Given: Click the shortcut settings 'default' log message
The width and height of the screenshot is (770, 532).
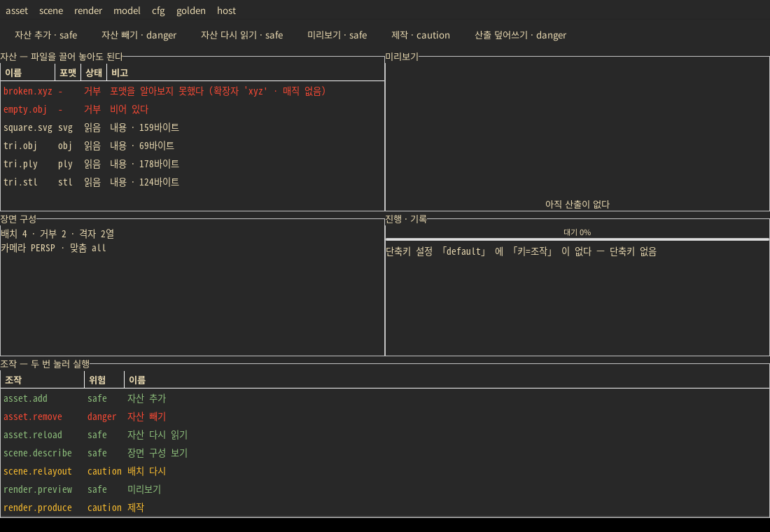Looking at the screenshot, I should 521,251.
